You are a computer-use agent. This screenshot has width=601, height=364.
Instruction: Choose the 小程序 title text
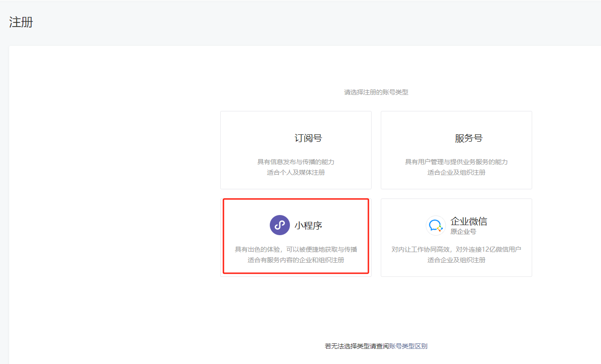coord(308,226)
